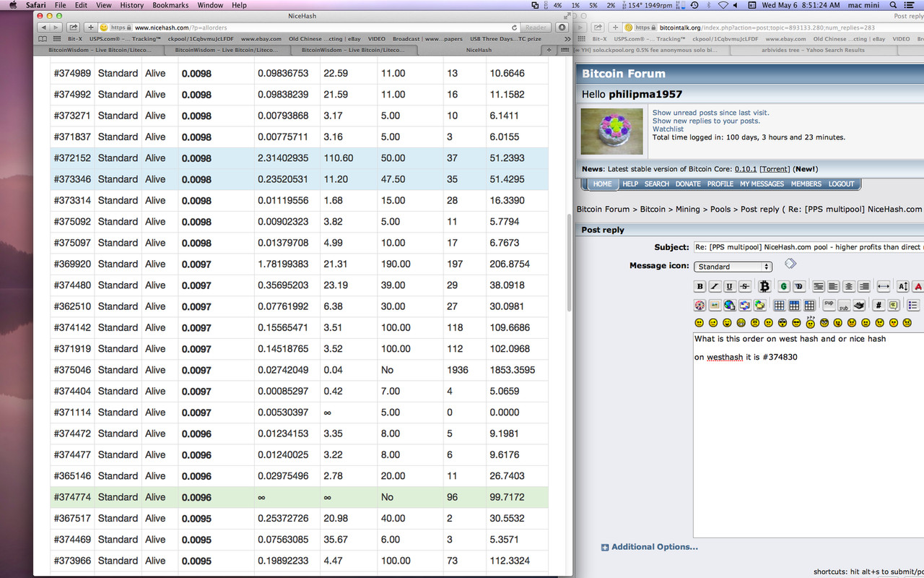Insert table in forum post
The height and width of the screenshot is (578, 924).
point(779,306)
